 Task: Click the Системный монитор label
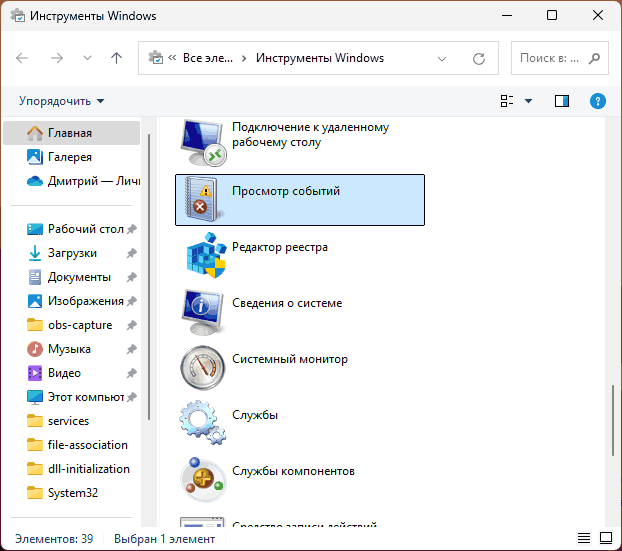pyautogui.click(x=290, y=359)
